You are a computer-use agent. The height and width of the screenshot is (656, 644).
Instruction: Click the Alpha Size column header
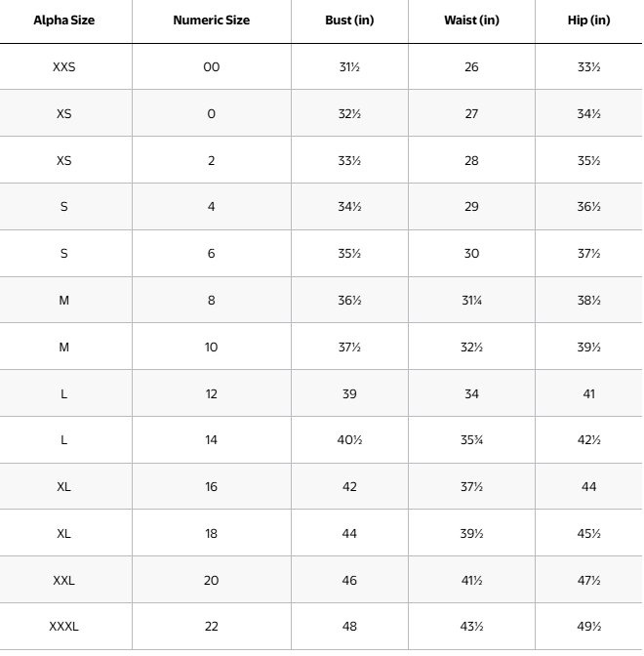(64, 20)
